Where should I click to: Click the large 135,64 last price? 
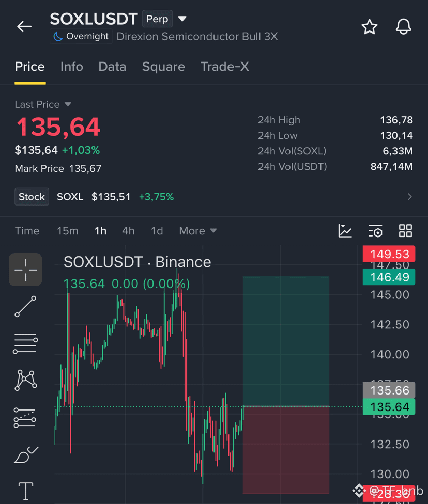click(58, 127)
